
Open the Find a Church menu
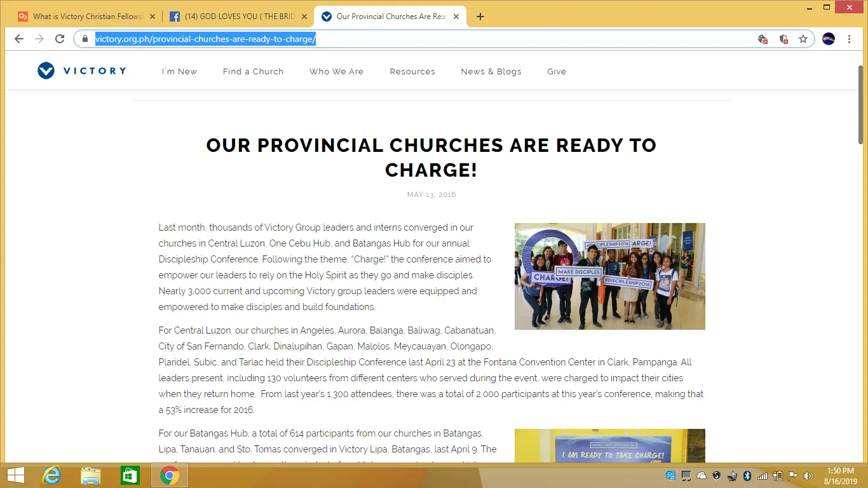tap(253, 72)
